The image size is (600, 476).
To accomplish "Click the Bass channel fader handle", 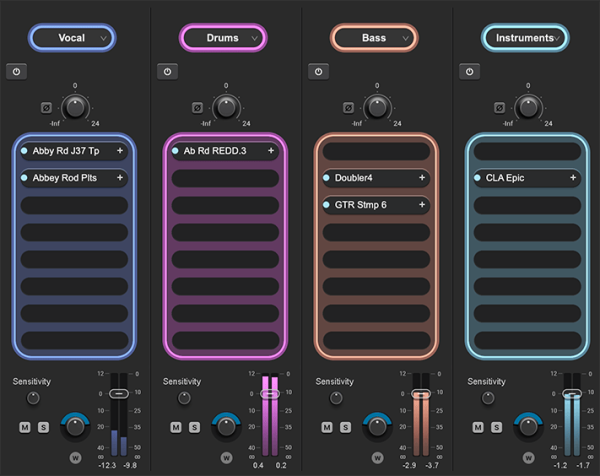I will point(421,393).
